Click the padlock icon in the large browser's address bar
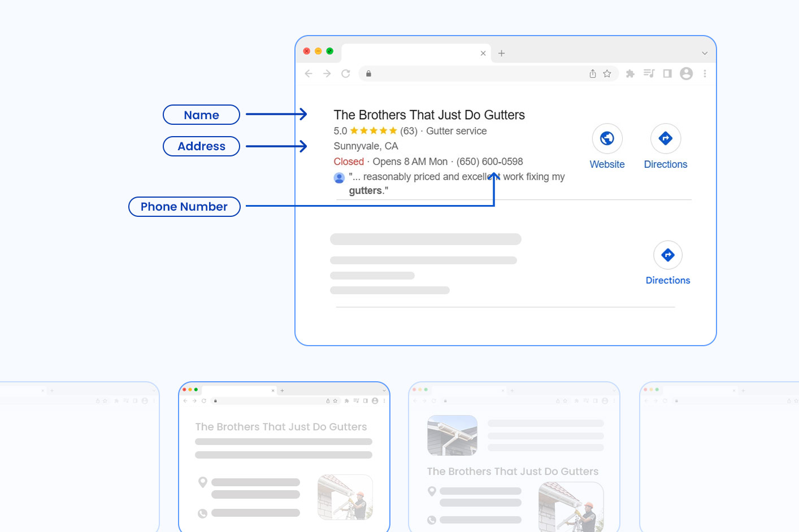Image resolution: width=799 pixels, height=532 pixels. tap(368, 73)
